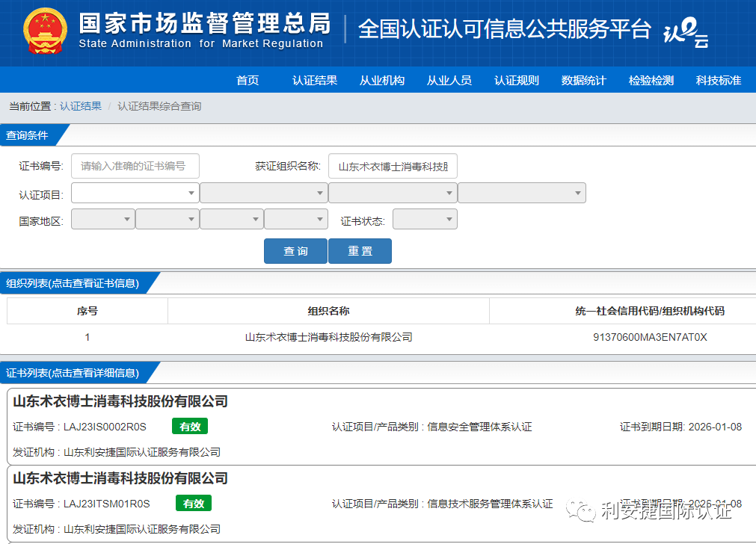756x544 pixels.
Task: Click 有效 badge for LAJ23IS0002R0S
Action: [x=190, y=427]
